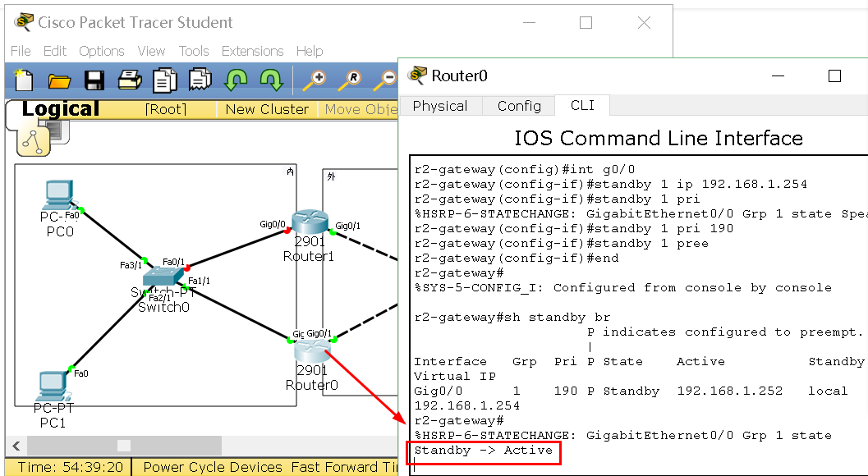The height and width of the screenshot is (476, 868).
Task: Open the View menu
Action: (x=151, y=51)
